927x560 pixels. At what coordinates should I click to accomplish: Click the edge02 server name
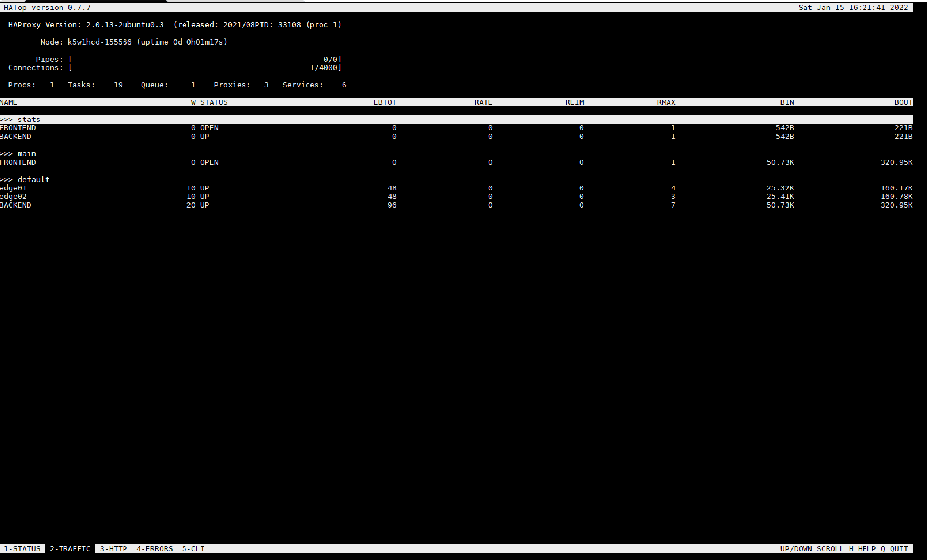click(13, 197)
